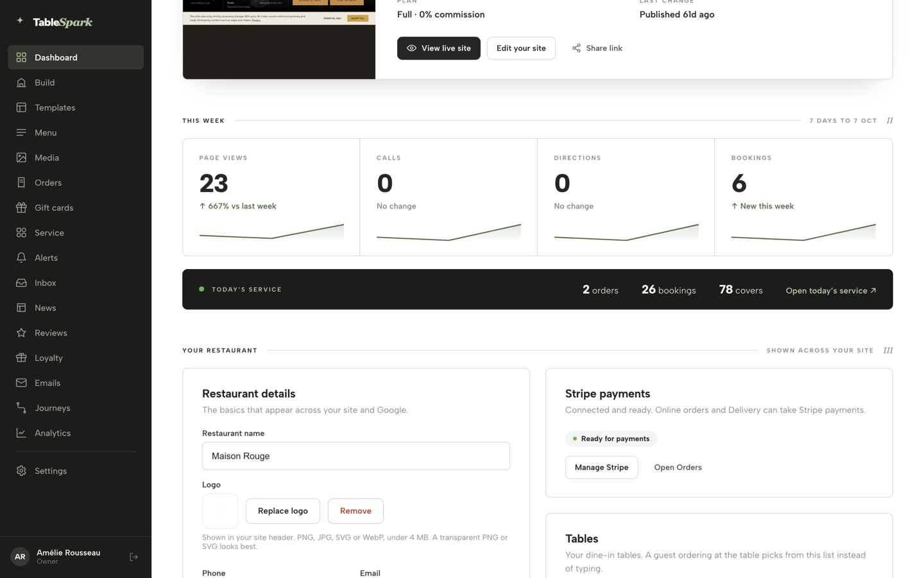Image resolution: width=924 pixels, height=578 pixels.
Task: Open the Orders section
Action: (76, 183)
